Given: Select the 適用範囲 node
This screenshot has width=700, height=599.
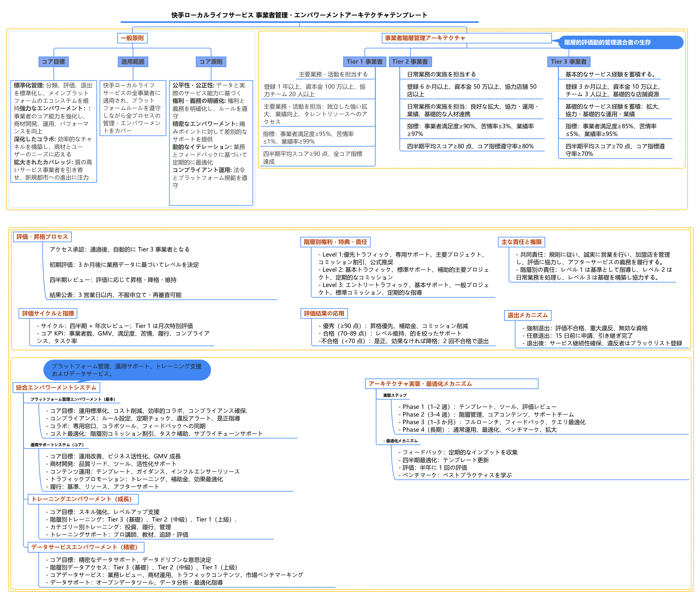Looking at the screenshot, I should pos(132,62).
